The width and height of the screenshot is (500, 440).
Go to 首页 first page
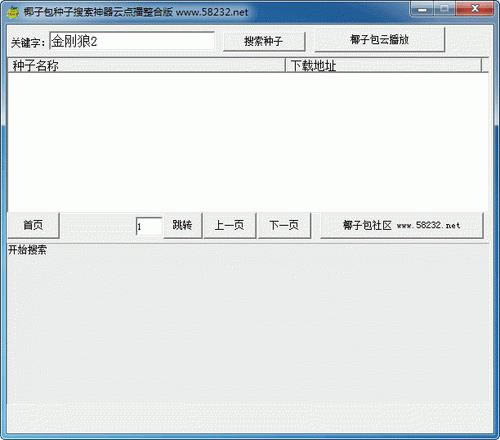click(x=33, y=225)
